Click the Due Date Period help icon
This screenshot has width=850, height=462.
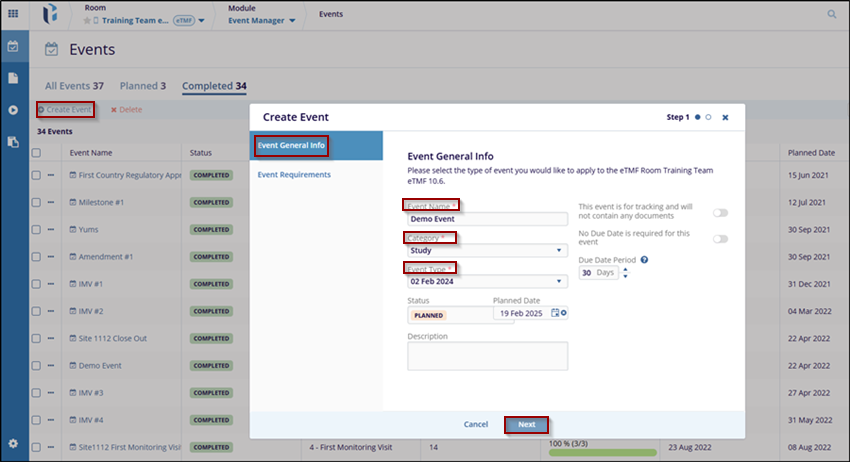[x=645, y=260]
